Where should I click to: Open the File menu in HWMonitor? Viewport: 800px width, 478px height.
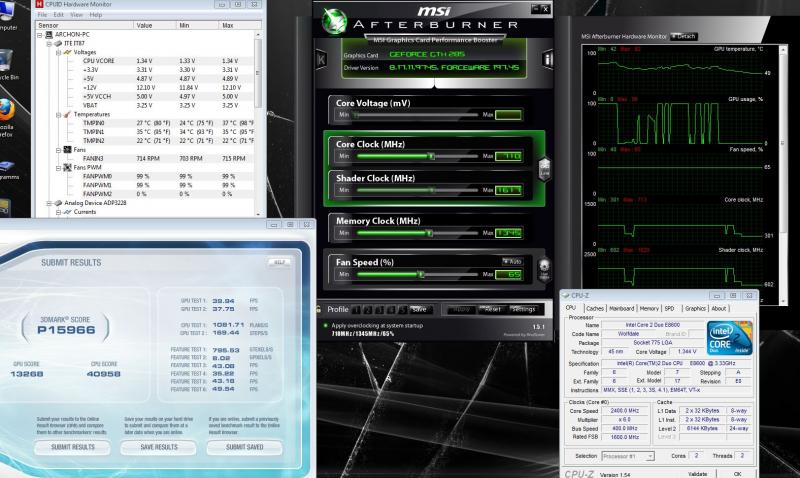42,15
